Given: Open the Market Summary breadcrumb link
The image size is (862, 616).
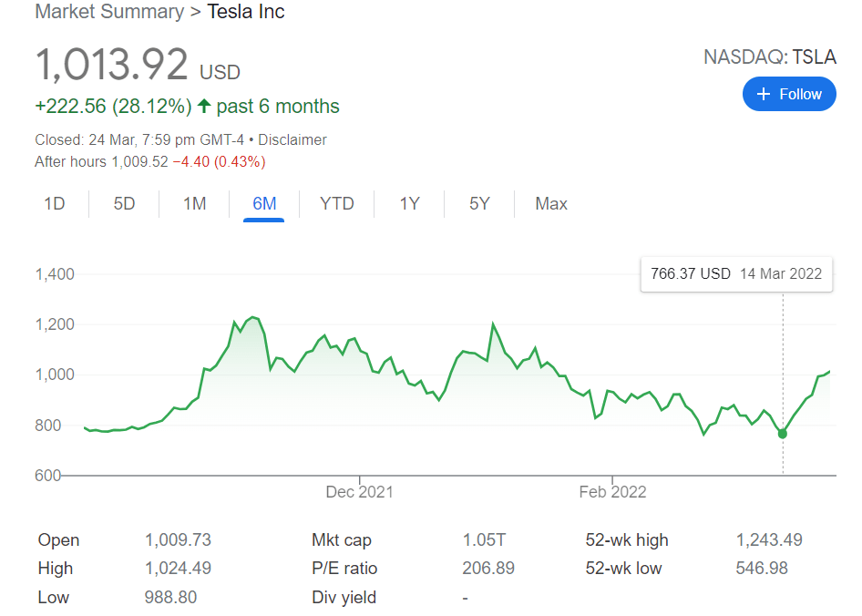Looking at the screenshot, I should click(x=108, y=13).
